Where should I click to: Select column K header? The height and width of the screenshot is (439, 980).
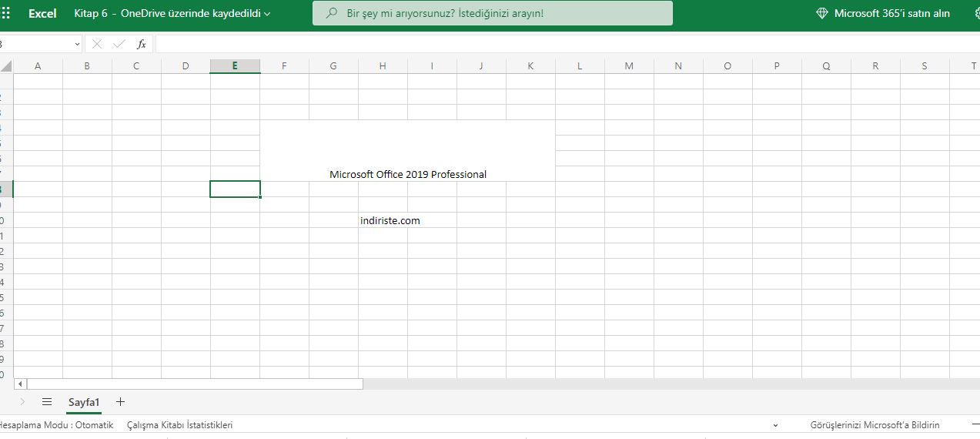[x=530, y=66]
